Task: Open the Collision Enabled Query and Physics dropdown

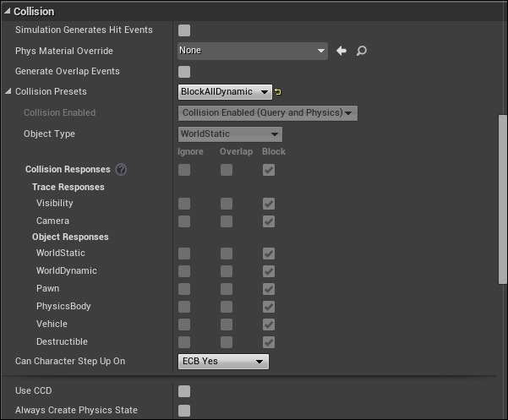Action: 268,113
